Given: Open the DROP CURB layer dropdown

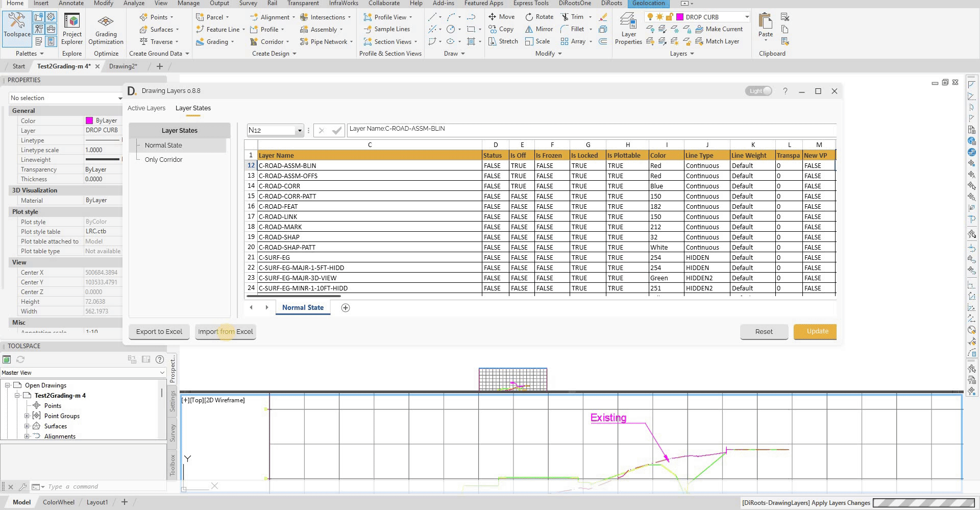Looking at the screenshot, I should [x=746, y=17].
